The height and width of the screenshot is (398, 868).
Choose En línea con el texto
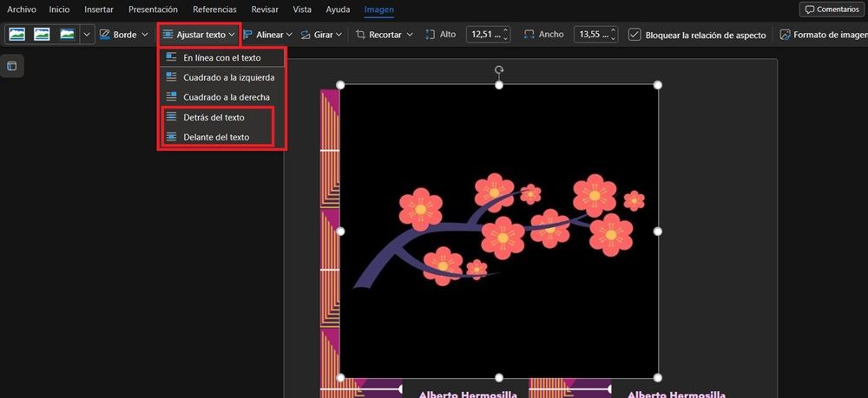pos(221,57)
